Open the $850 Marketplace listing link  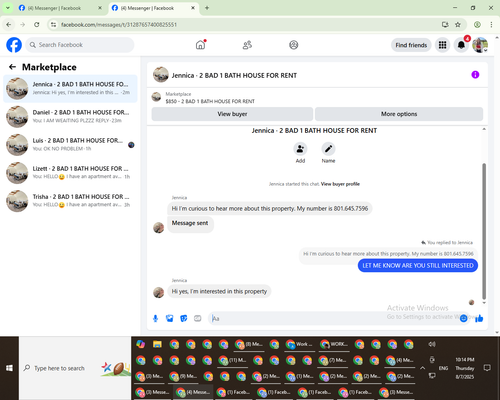click(210, 101)
